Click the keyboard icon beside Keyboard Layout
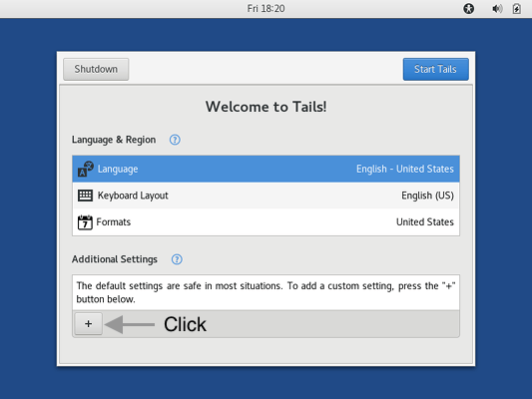The height and width of the screenshot is (399, 532). tap(85, 196)
